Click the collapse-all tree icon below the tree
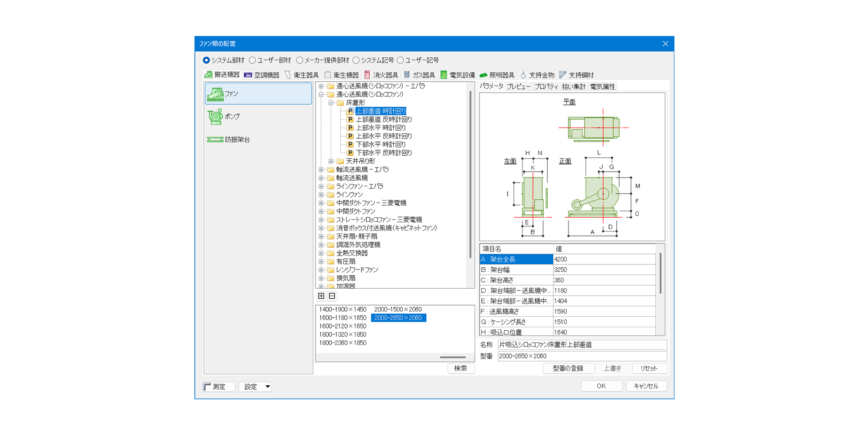The height and width of the screenshot is (434, 868). (332, 296)
